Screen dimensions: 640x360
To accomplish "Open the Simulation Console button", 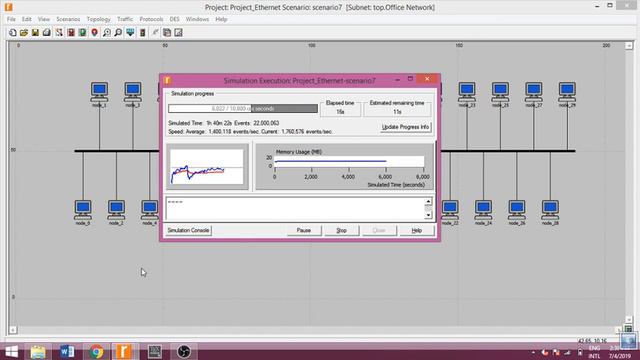I will [x=188, y=230].
